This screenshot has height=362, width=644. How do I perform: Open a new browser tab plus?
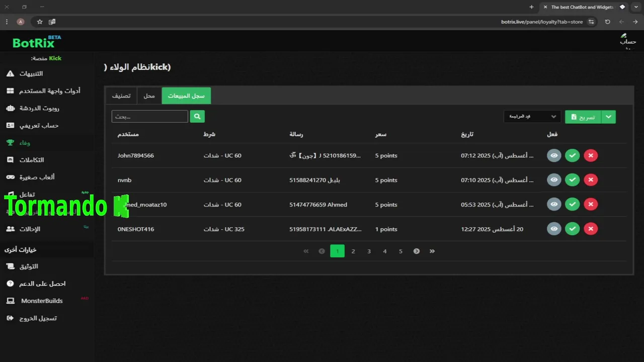point(531,7)
